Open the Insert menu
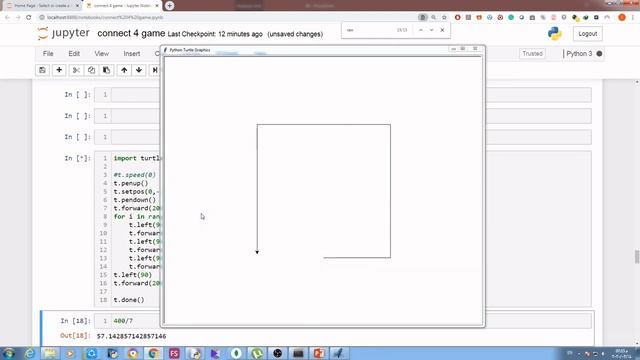This screenshot has height=360, width=640. pos(131,53)
